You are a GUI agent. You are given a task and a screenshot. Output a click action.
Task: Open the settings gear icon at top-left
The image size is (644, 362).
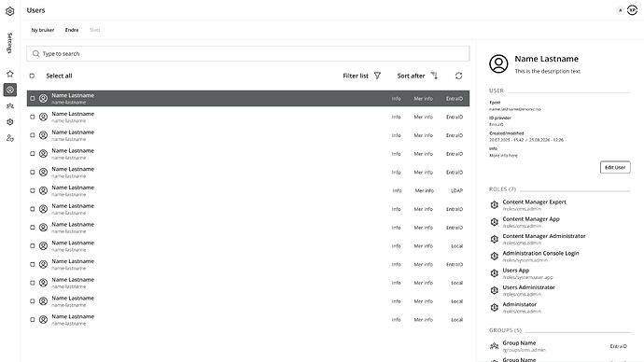10,11
